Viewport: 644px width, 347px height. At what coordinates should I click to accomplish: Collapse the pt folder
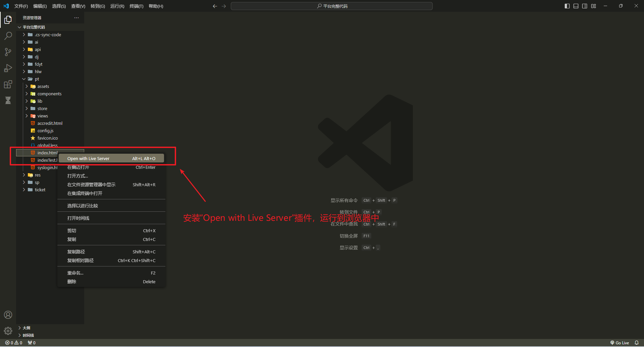click(50, 79)
